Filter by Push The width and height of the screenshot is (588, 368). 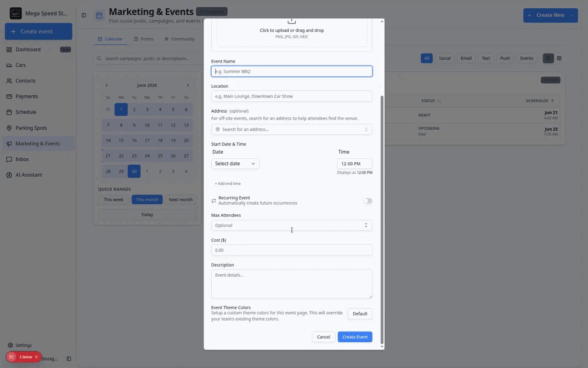click(x=505, y=58)
